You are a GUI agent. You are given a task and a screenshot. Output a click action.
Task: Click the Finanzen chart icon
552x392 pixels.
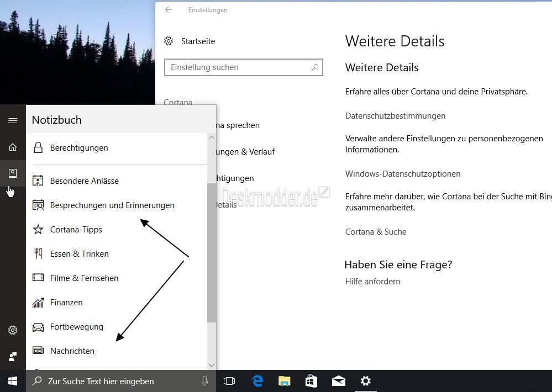point(38,302)
